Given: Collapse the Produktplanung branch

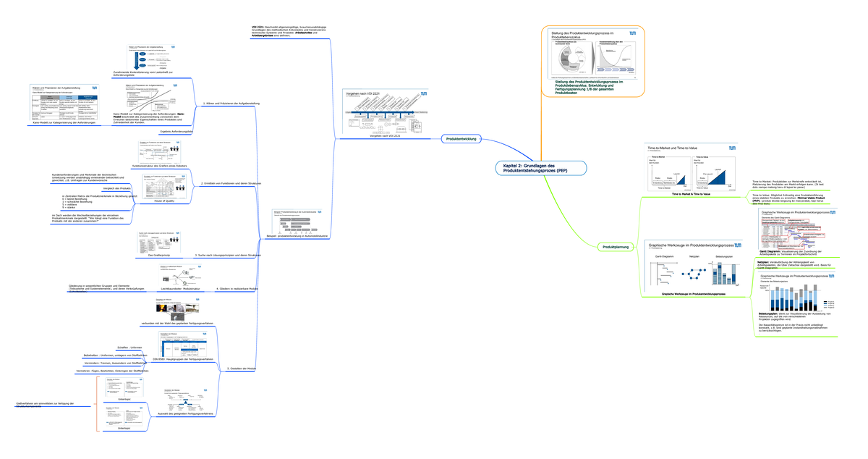Looking at the screenshot, I should pos(637,247).
